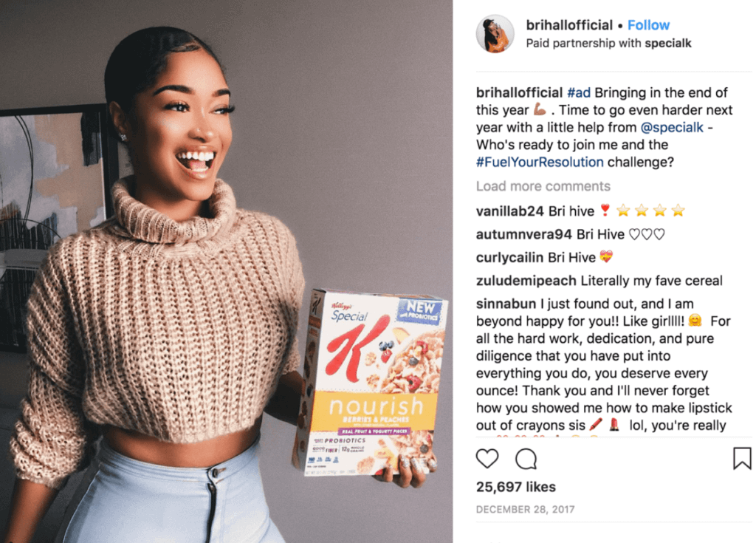This screenshot has width=756, height=543.
Task: Follow the brihallofficial account
Action: point(648,25)
